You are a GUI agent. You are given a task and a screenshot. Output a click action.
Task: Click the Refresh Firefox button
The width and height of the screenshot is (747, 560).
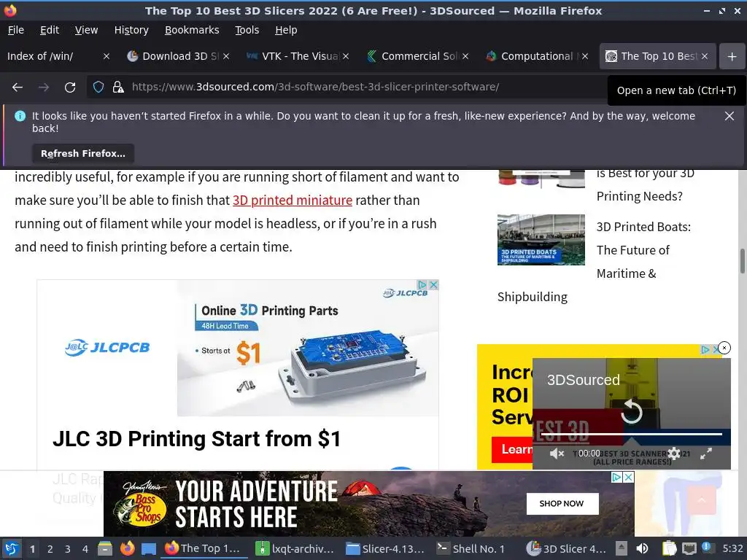pyautogui.click(x=83, y=153)
